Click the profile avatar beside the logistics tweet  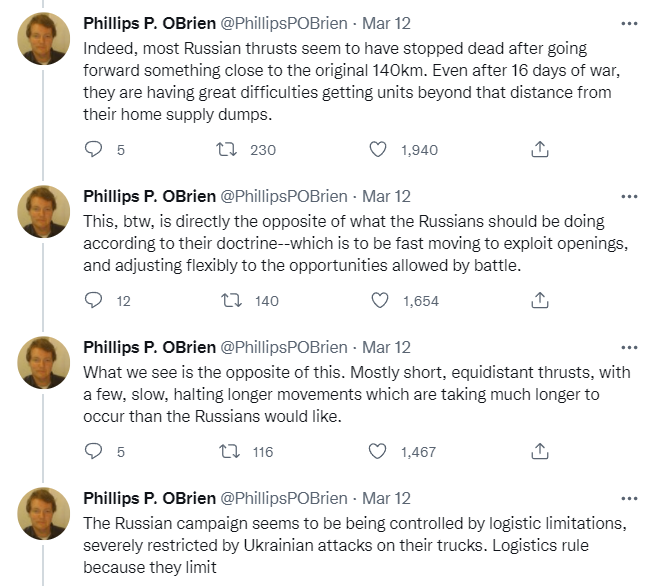45,513
